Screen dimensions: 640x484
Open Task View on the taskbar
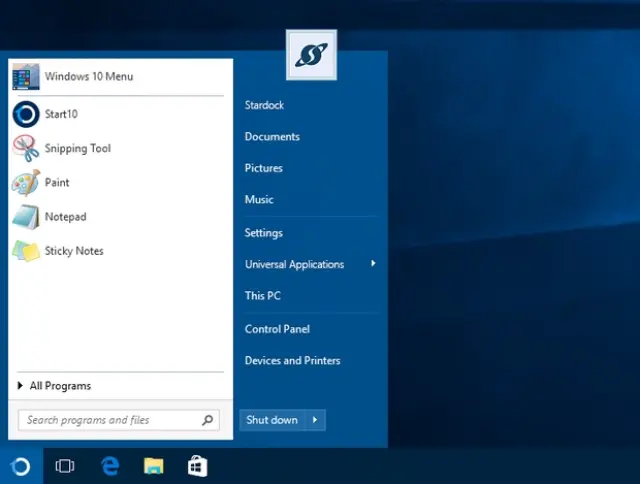click(65, 466)
